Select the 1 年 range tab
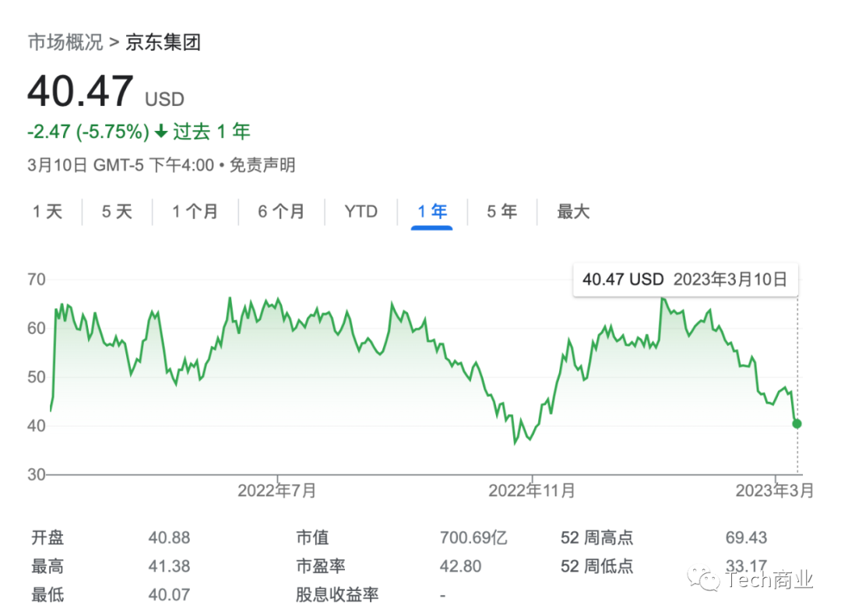The width and height of the screenshot is (841, 616). pos(431,211)
